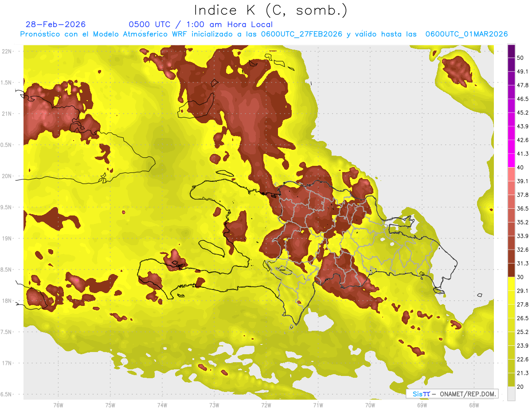The image size is (532, 411).
Task: Click the legend value '26.5'
Action: 522,318
